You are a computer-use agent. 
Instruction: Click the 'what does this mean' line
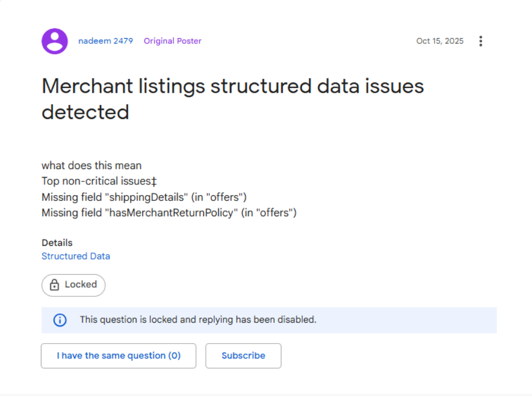(x=92, y=166)
